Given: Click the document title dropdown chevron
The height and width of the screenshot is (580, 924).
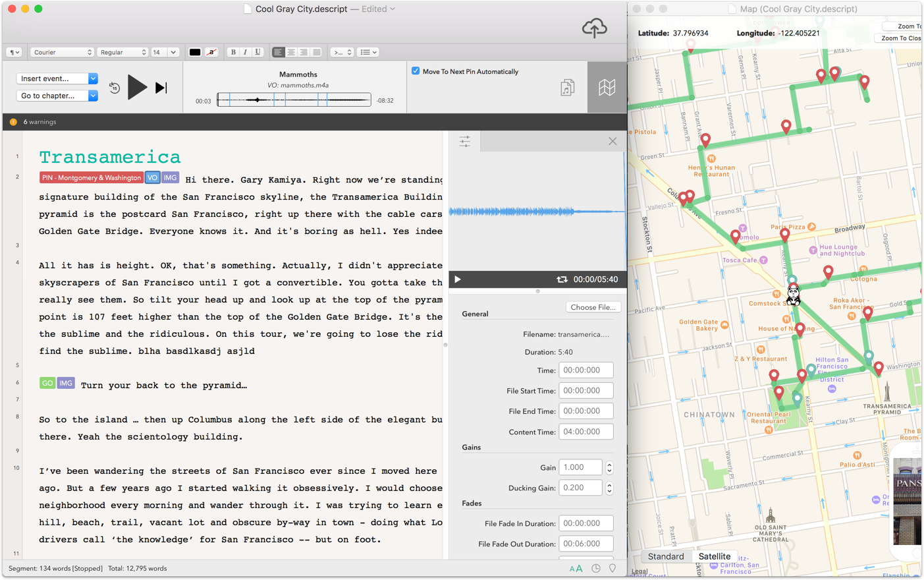Looking at the screenshot, I should pyautogui.click(x=393, y=9).
